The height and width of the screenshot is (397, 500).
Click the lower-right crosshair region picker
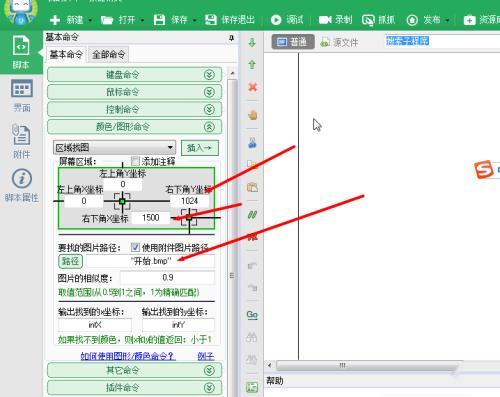click(189, 218)
